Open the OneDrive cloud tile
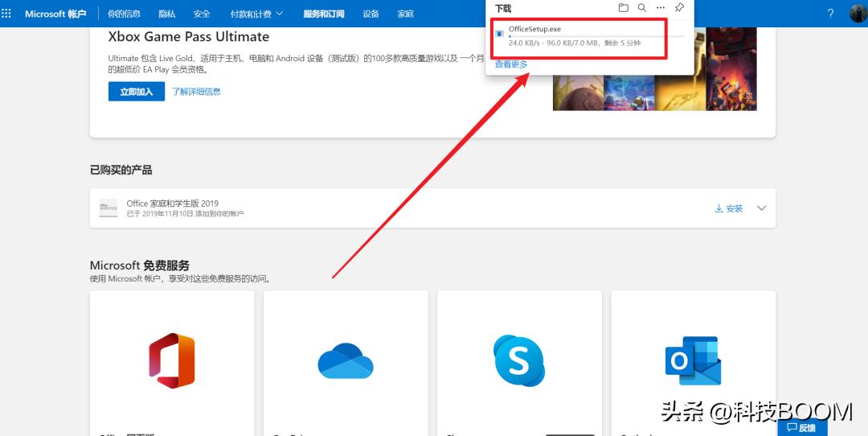 pyautogui.click(x=346, y=360)
